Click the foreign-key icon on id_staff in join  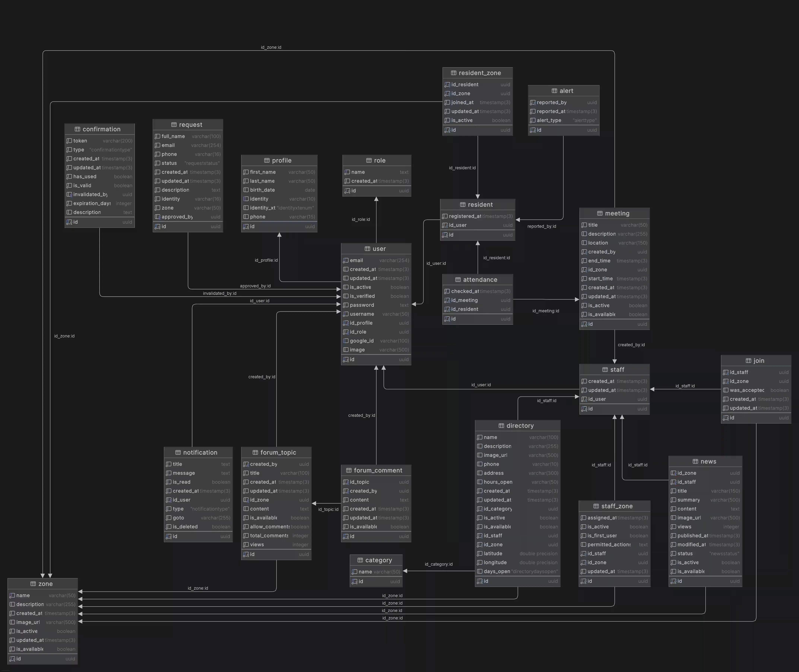pos(726,372)
